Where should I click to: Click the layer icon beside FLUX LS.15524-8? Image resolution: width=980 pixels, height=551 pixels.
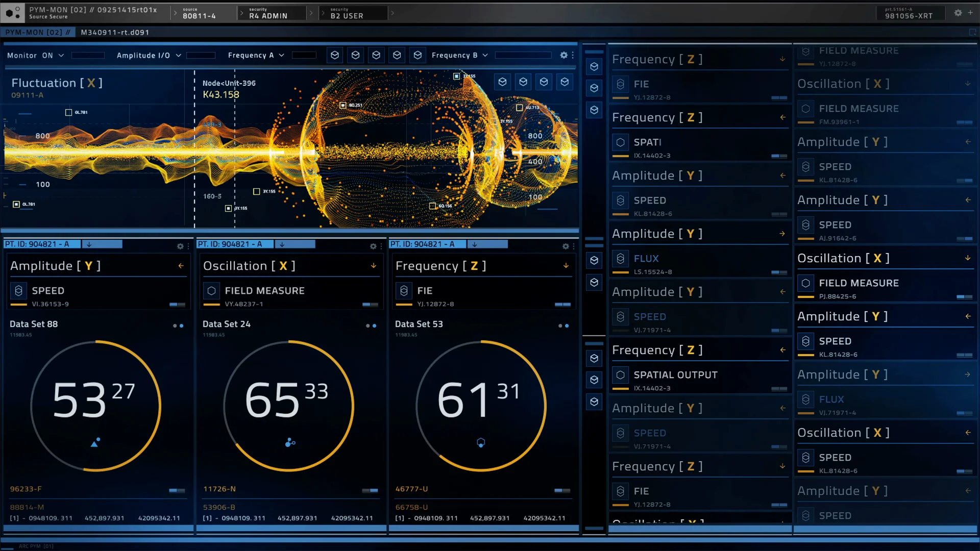coord(620,259)
